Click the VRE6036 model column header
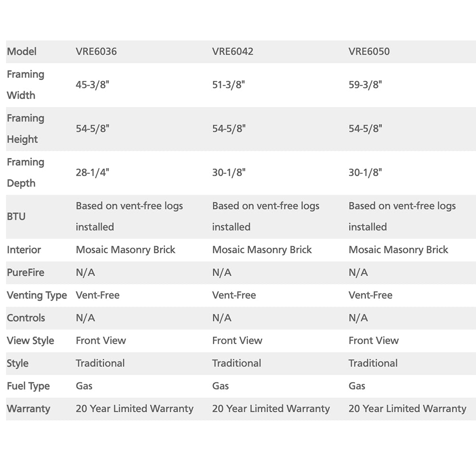Screen dimensions: 476x476 point(96,51)
